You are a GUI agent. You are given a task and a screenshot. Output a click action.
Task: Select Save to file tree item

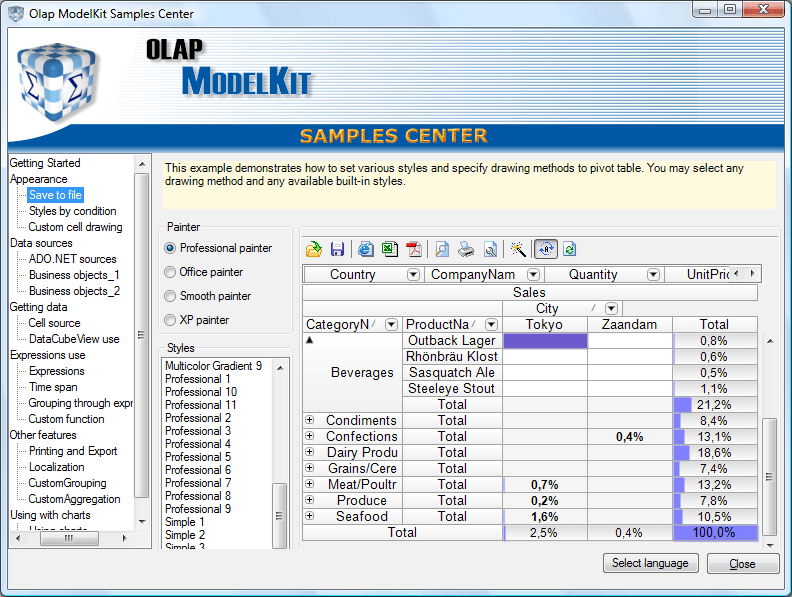tap(55, 195)
